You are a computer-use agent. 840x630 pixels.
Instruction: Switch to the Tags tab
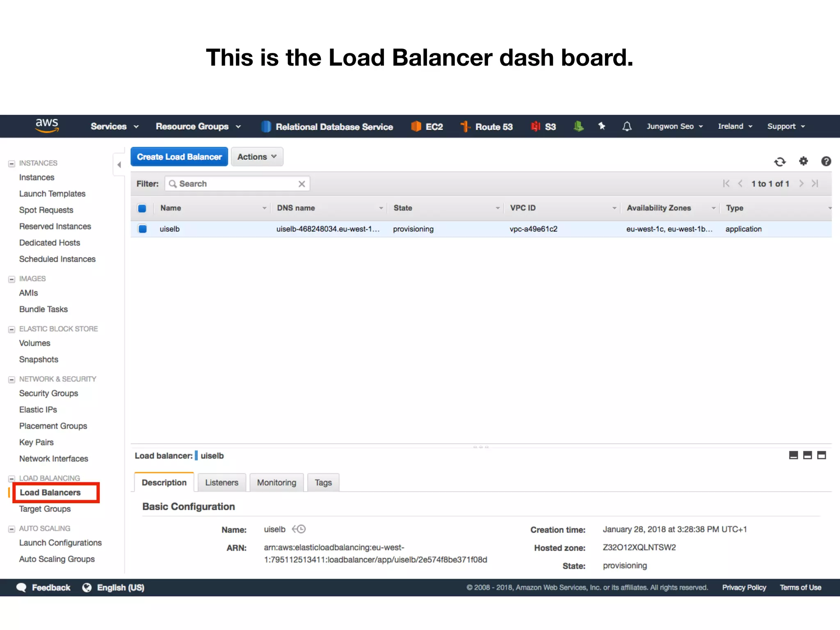click(323, 482)
